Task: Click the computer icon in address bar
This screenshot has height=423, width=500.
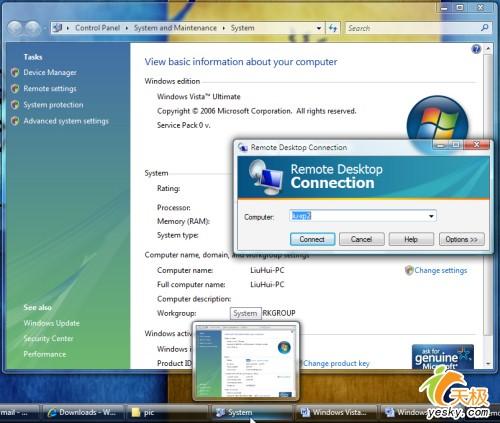Action: pyautogui.click(x=57, y=28)
